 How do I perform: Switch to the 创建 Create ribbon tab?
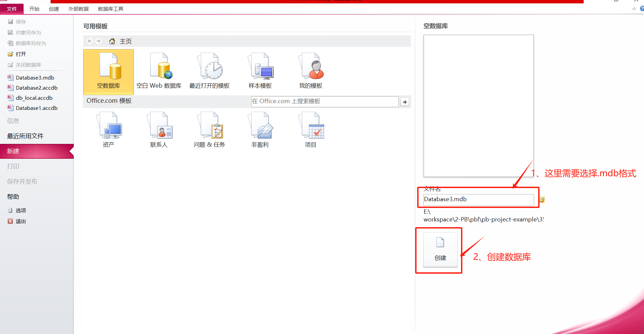pos(54,9)
